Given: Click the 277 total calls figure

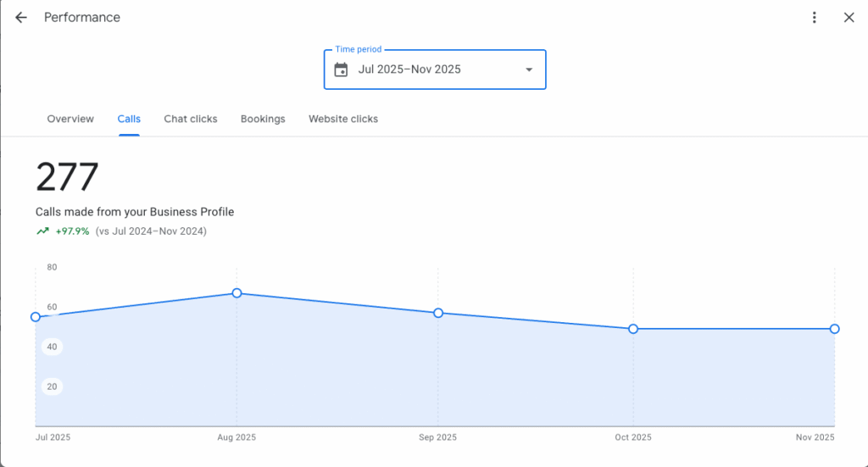Looking at the screenshot, I should [x=67, y=178].
